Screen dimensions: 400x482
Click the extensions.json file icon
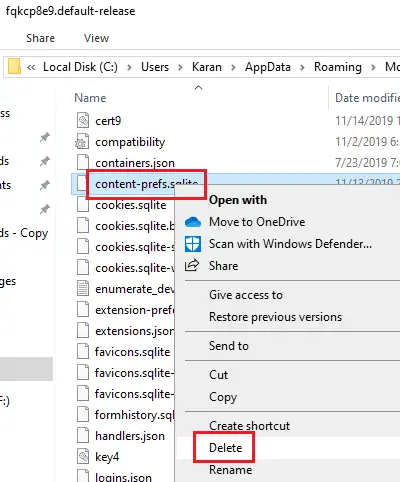tap(83, 330)
